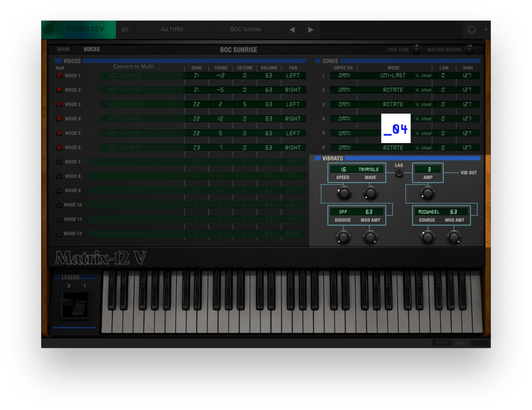532x410 pixels.
Task: Turn the vibrato AMP knob
Action: (427, 193)
